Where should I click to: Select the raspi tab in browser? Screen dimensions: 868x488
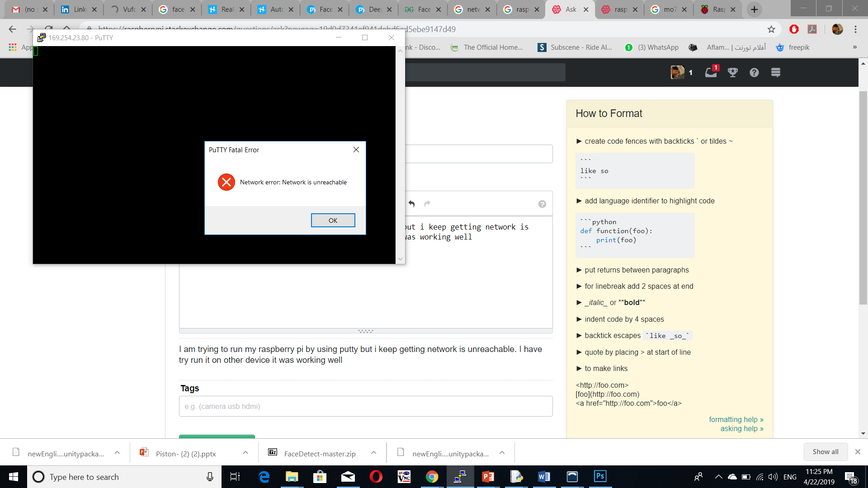pyautogui.click(x=619, y=9)
